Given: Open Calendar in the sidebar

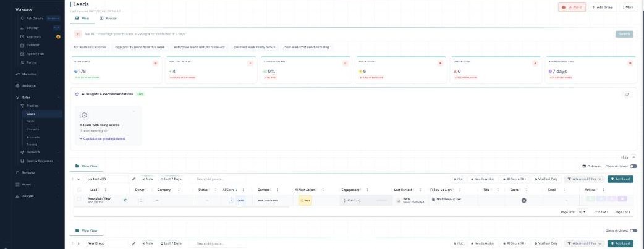Looking at the screenshot, I should pyautogui.click(x=40, y=45).
